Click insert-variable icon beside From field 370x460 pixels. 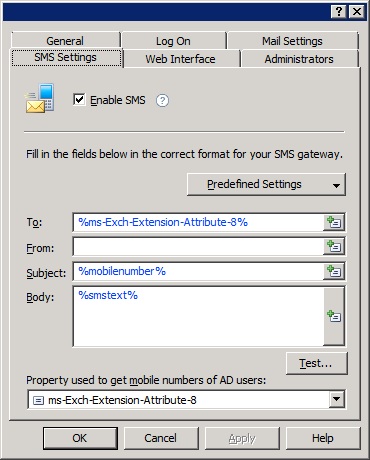tap(334, 247)
